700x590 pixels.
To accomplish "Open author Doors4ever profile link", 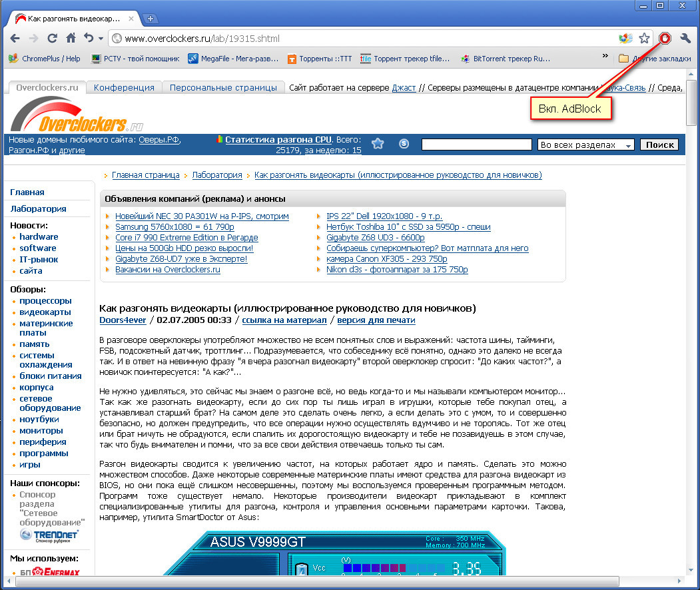I will pyautogui.click(x=123, y=320).
